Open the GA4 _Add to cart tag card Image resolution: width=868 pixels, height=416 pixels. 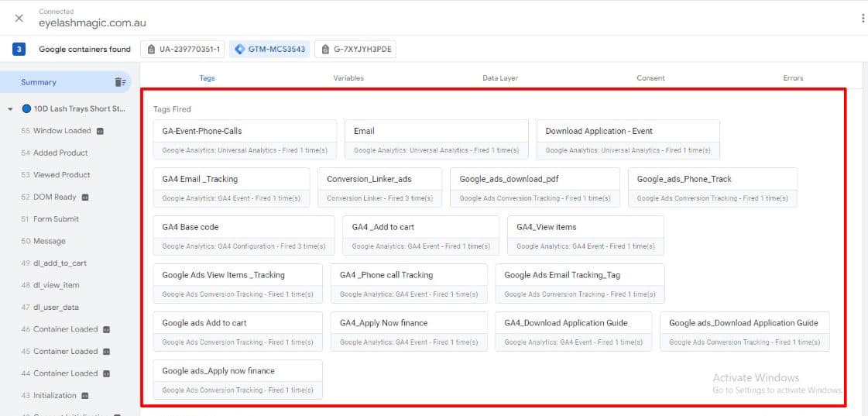[x=420, y=236]
